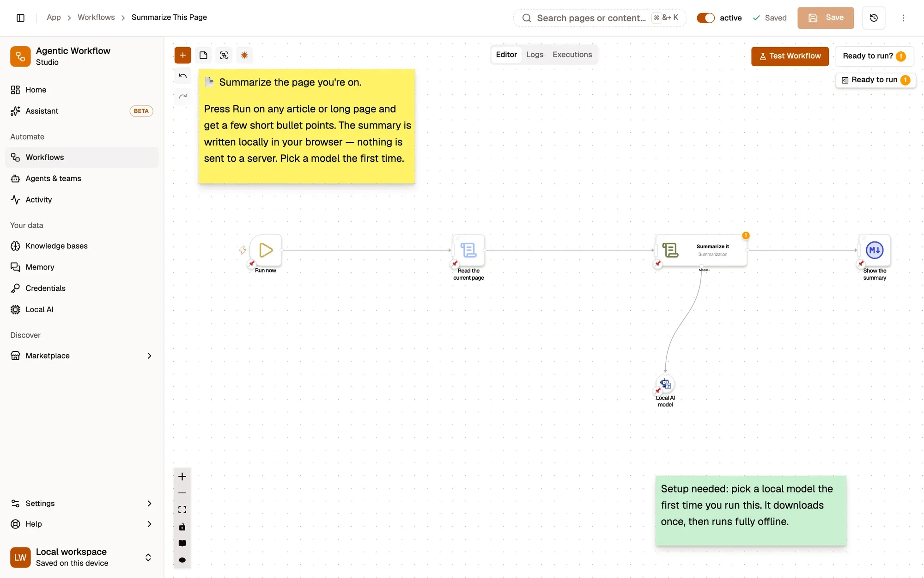Add a sticky note to canvas
Image resolution: width=924 pixels, height=578 pixels.
coord(203,55)
